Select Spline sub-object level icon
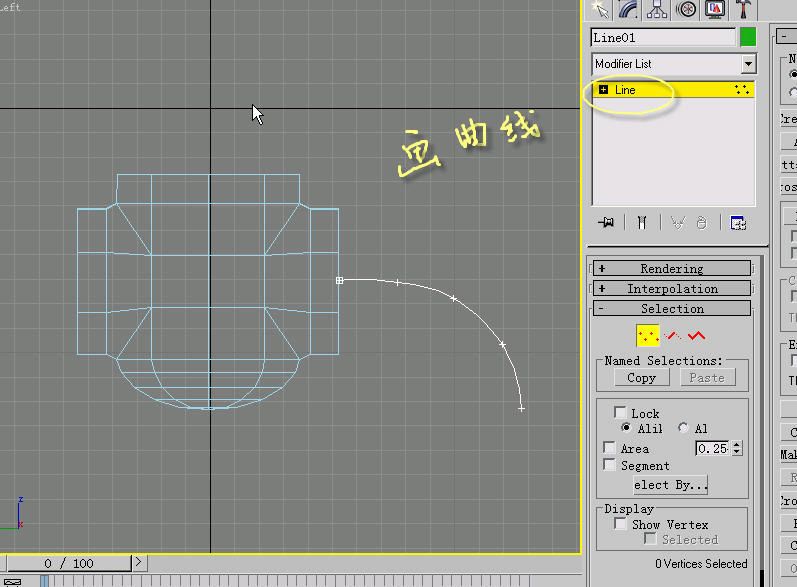Image resolution: width=797 pixels, height=587 pixels. (x=696, y=335)
